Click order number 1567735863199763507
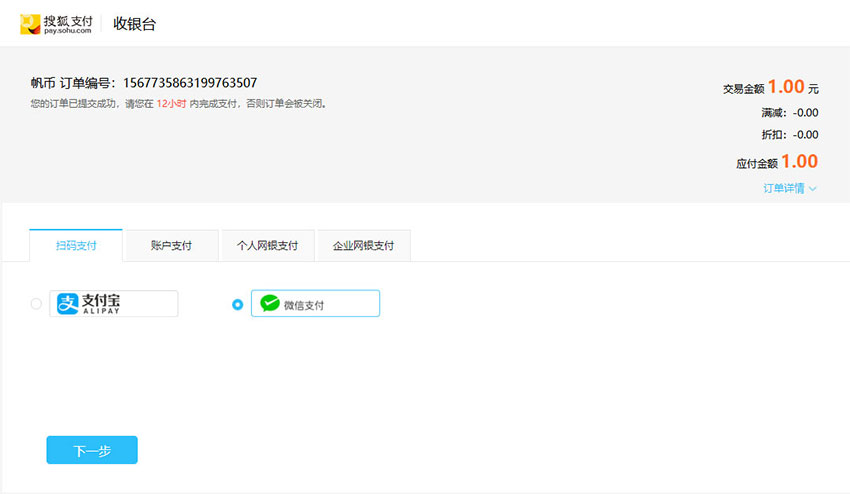850x494 pixels. (x=190, y=83)
